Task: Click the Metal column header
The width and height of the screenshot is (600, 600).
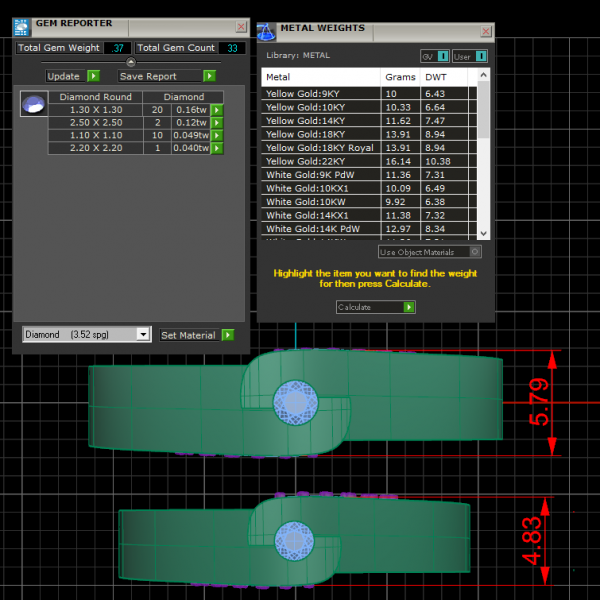Action: tap(320, 77)
